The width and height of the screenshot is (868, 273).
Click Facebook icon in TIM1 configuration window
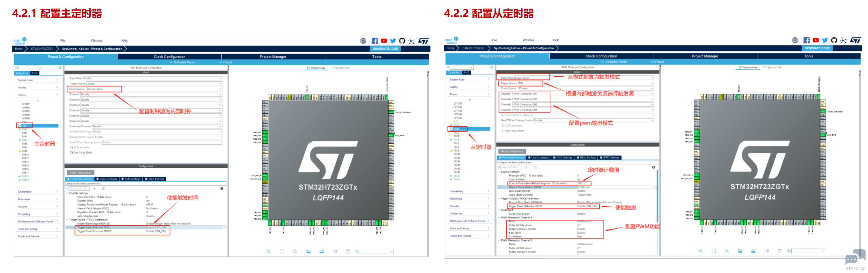click(x=374, y=41)
